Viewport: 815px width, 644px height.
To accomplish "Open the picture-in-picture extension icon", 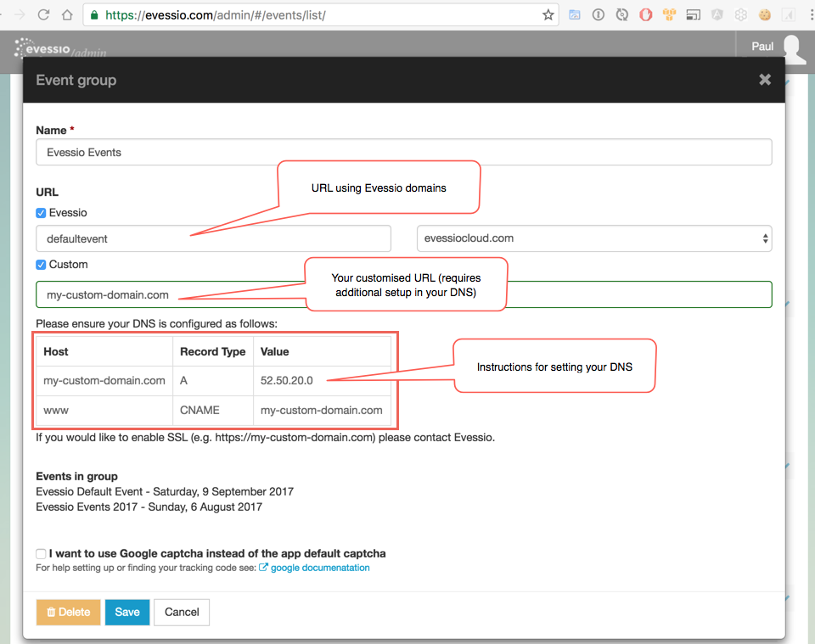I will (x=694, y=14).
